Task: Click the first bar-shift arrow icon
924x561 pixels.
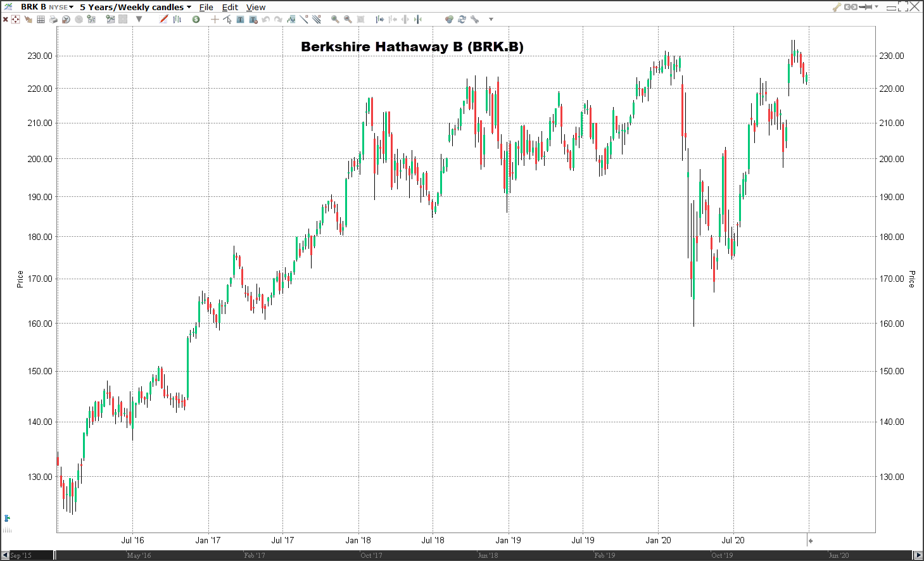Action: 379,20
